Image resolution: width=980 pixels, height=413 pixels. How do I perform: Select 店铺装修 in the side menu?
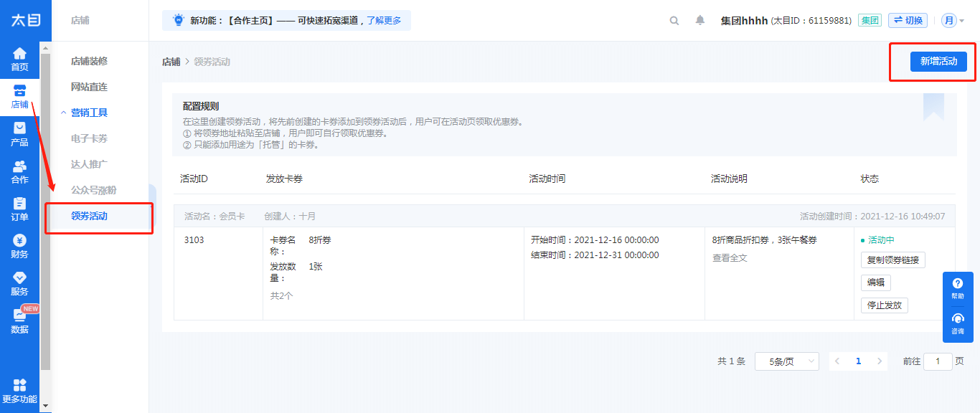89,61
